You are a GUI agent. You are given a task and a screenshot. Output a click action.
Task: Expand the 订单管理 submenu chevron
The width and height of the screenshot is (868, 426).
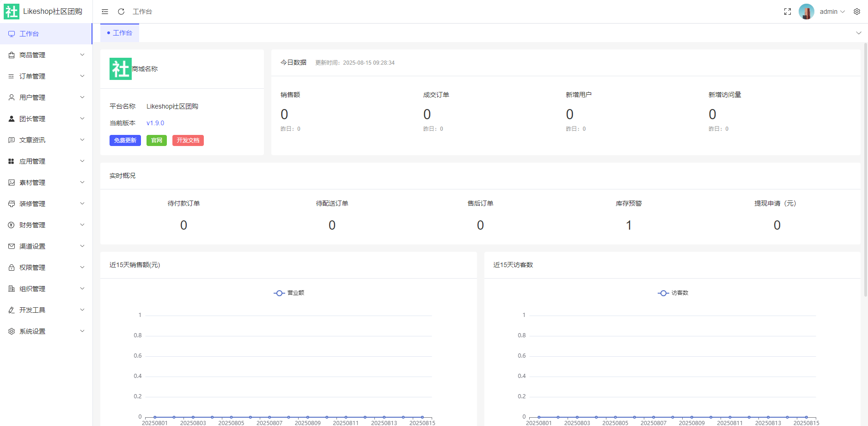click(82, 76)
